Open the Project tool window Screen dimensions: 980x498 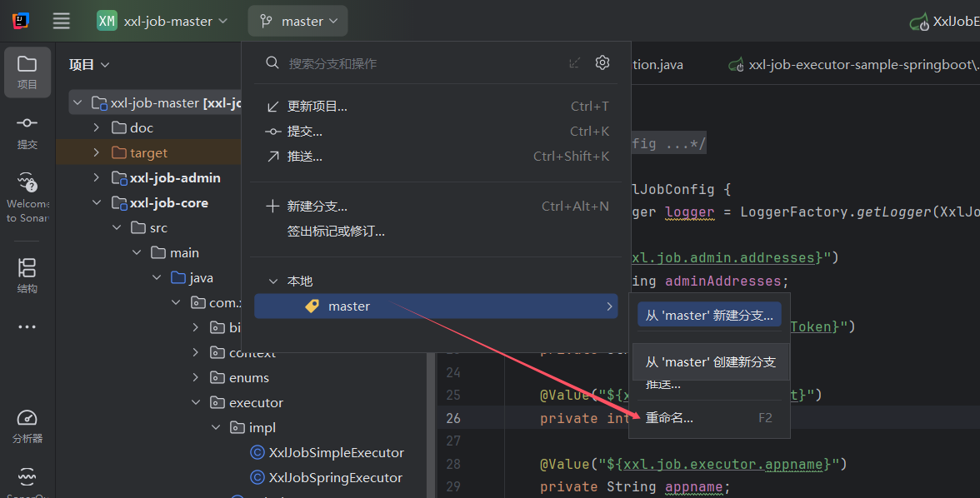[x=27, y=72]
